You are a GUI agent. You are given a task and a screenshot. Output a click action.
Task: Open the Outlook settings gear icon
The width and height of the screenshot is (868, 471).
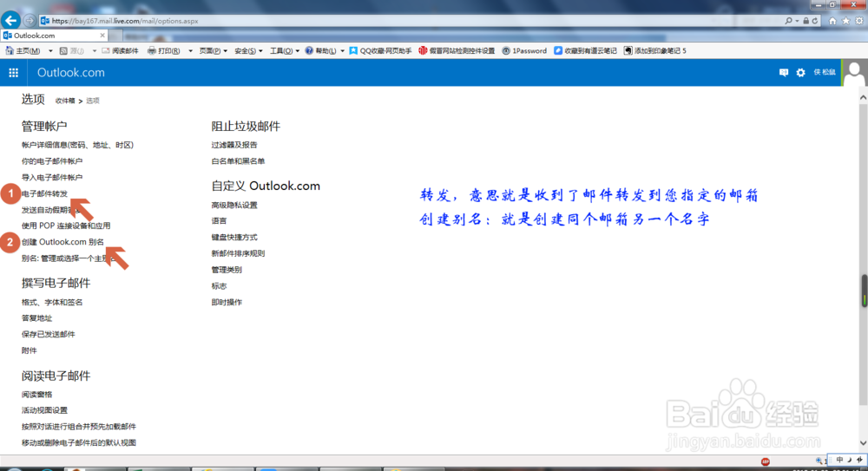pyautogui.click(x=800, y=73)
